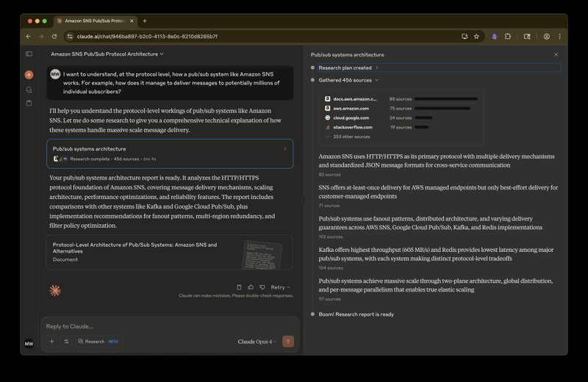Screen dimensions: 588x382
Task: Copy the response with clipboard icon
Action: 240,287
